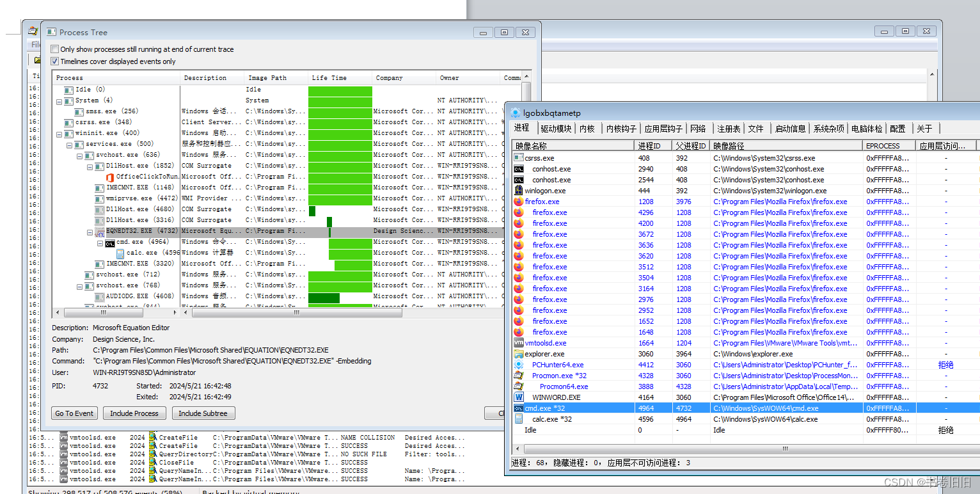Click the Include Process button
This screenshot has height=494, width=980.
[x=134, y=413]
